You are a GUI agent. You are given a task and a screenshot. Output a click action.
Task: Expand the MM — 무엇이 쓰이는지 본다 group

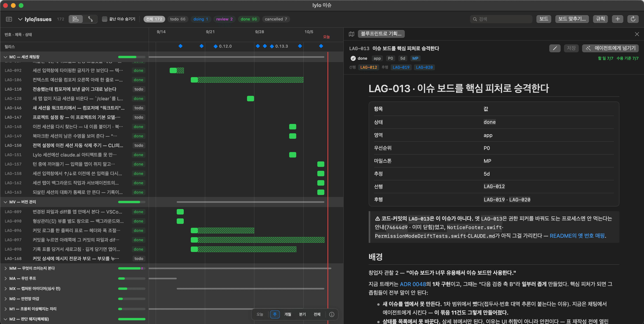click(x=5, y=268)
